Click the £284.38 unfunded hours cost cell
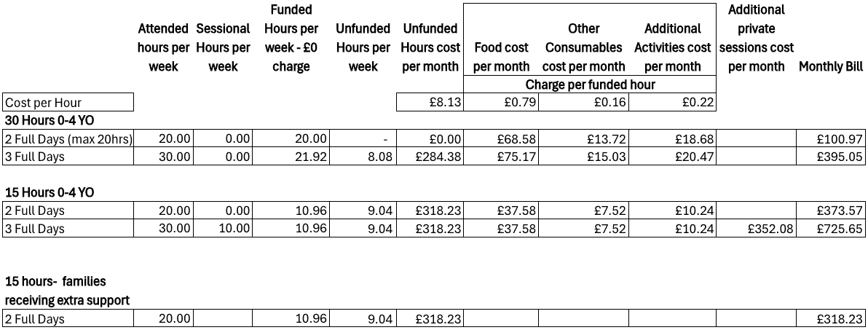This screenshot has height=330, width=868. tap(430, 157)
